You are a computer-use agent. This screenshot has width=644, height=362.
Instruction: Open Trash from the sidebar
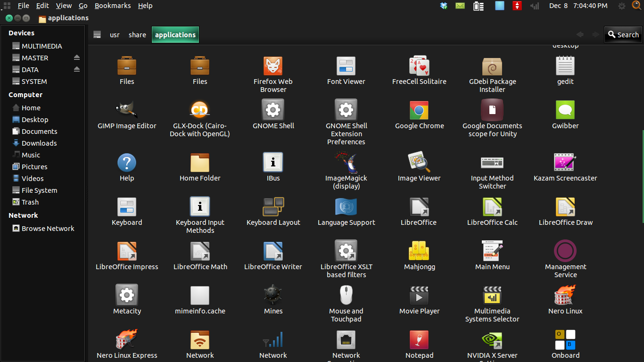[30, 202]
